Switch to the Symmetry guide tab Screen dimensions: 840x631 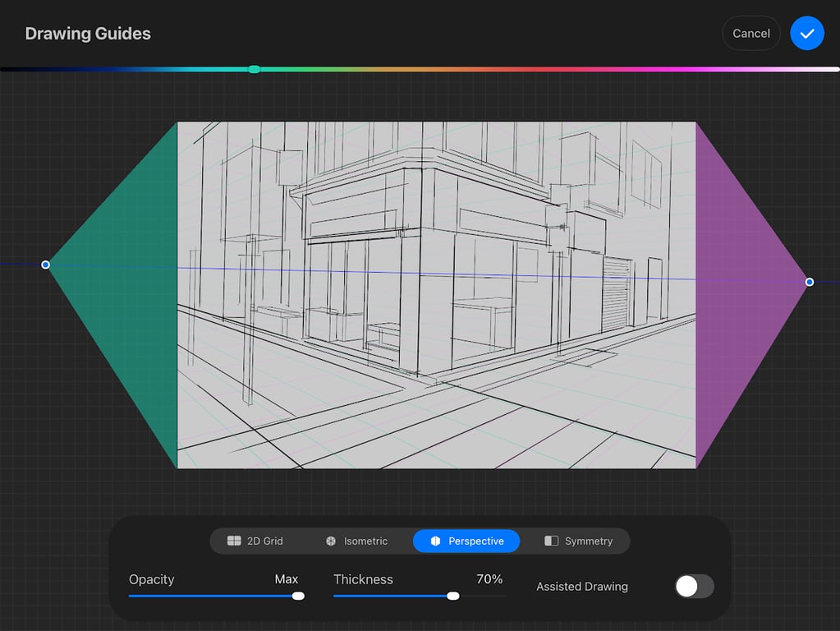pos(579,541)
